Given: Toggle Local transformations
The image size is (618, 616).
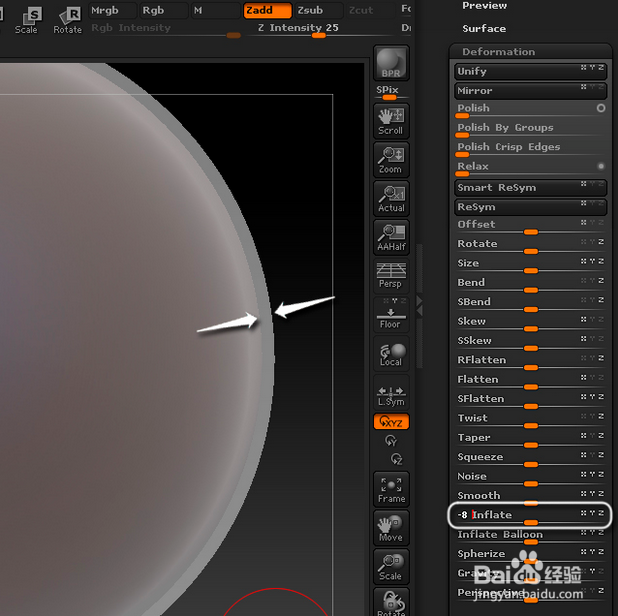Looking at the screenshot, I should tap(391, 354).
